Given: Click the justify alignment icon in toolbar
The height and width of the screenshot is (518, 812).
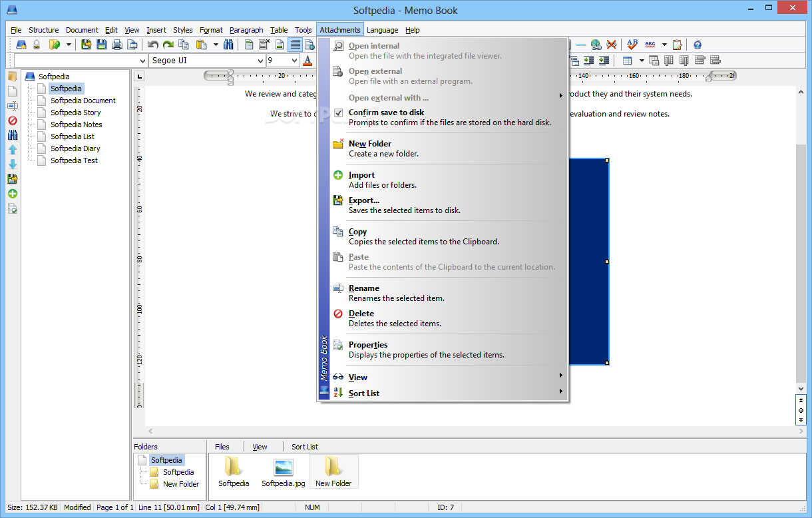Looking at the screenshot, I should (x=295, y=45).
